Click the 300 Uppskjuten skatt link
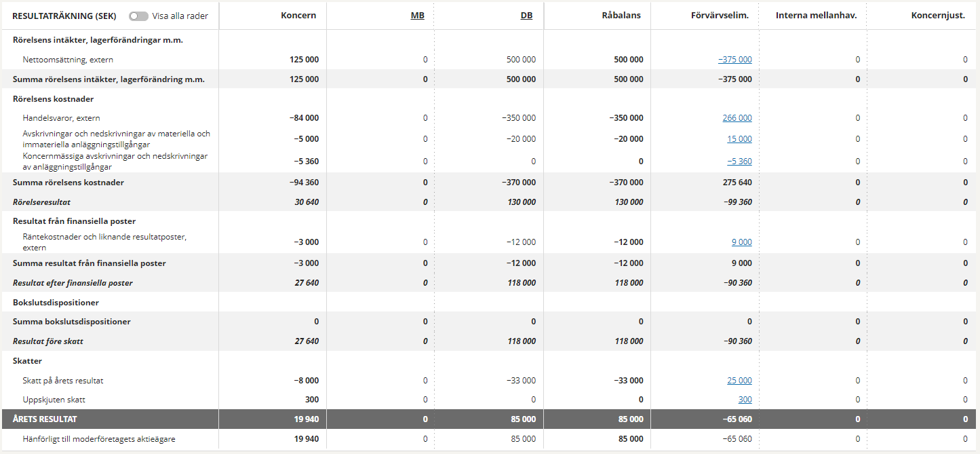Screen dimensions: 980x454 coord(745,400)
